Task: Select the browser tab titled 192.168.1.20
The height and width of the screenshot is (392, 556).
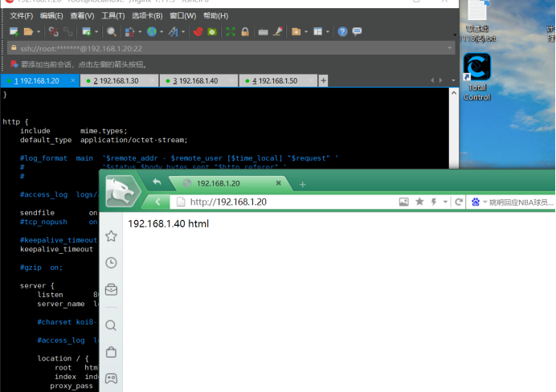Action: click(x=230, y=183)
